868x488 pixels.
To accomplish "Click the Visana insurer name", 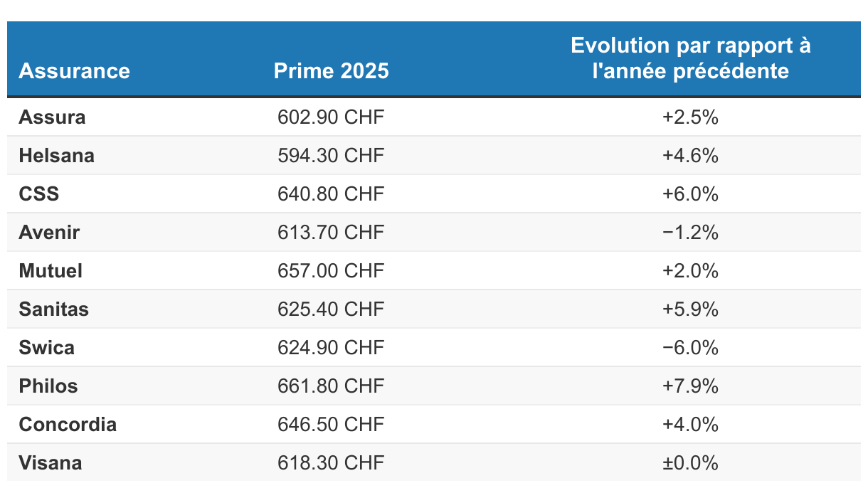I will point(50,463).
